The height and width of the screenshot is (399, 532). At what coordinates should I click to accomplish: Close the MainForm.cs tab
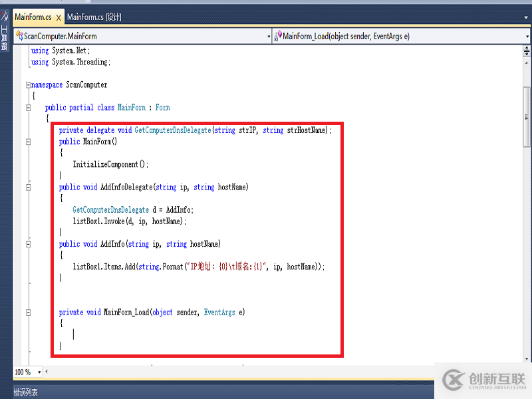(59, 18)
